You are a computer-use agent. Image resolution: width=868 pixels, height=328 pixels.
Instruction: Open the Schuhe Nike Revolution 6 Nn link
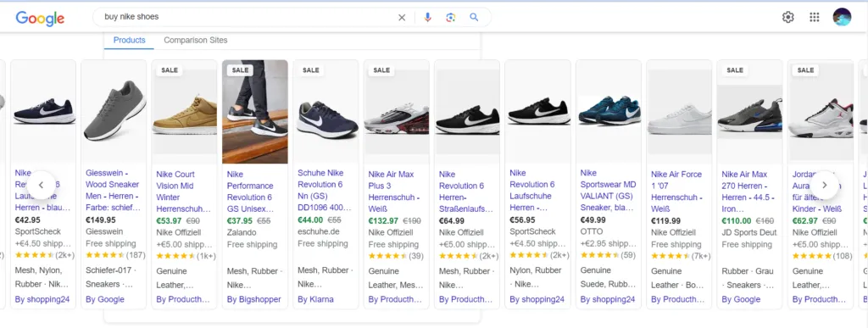[325, 190]
